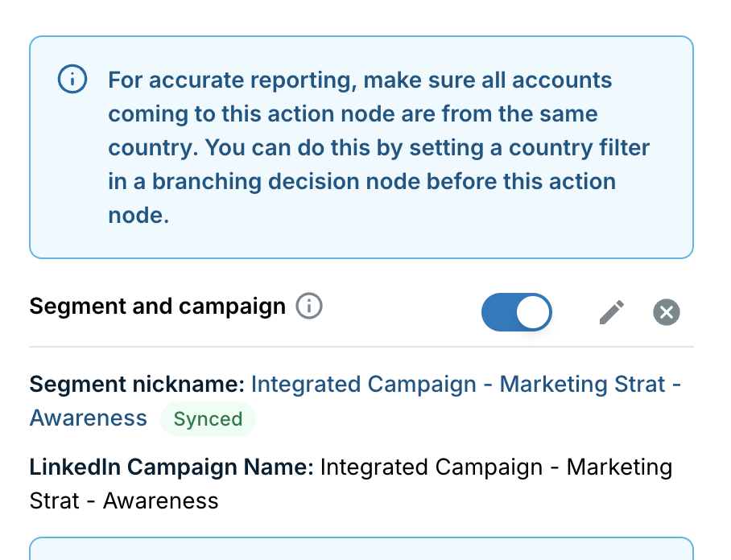This screenshot has height=560, width=731.
Task: Remove segment and campaign with the X icon
Action: [667, 312]
